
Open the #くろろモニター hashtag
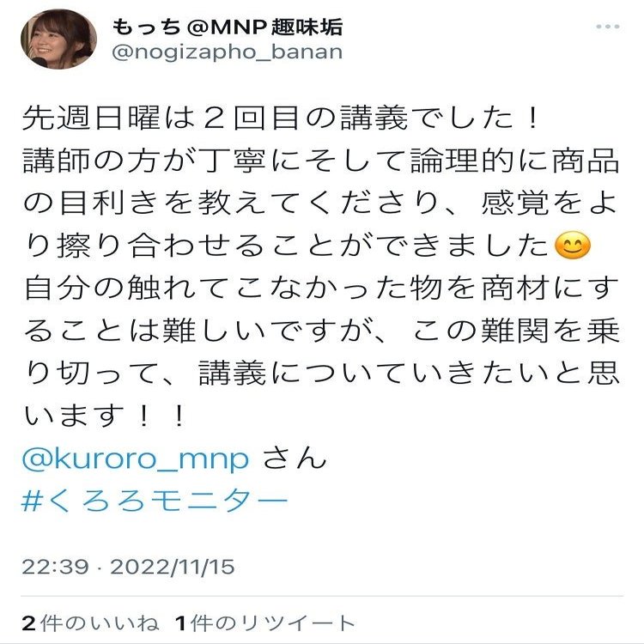tap(155, 501)
